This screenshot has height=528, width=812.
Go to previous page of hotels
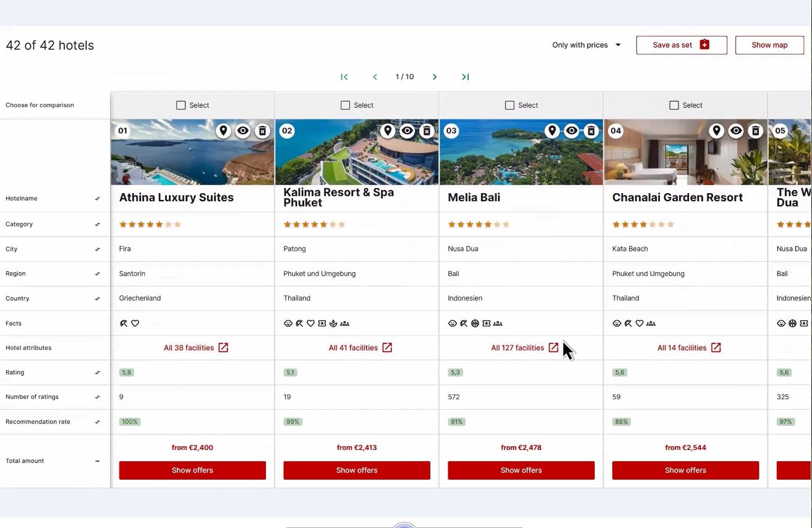(375, 77)
